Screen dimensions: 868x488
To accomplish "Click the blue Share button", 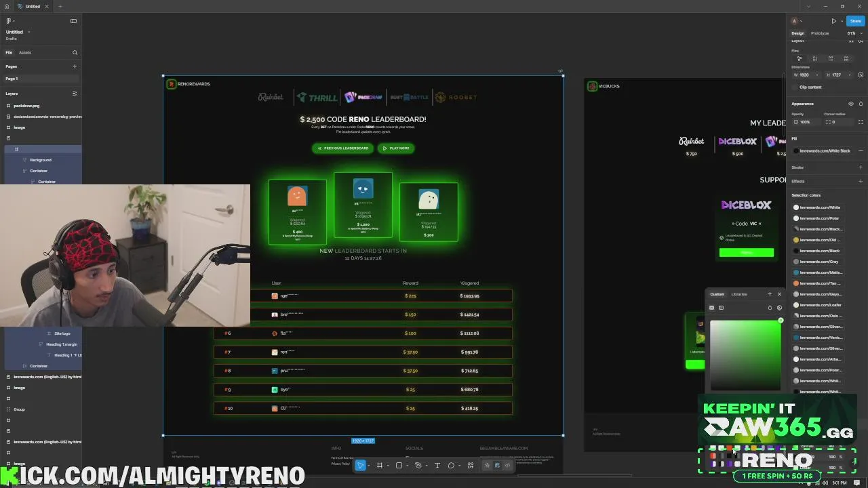I will 856,21.
